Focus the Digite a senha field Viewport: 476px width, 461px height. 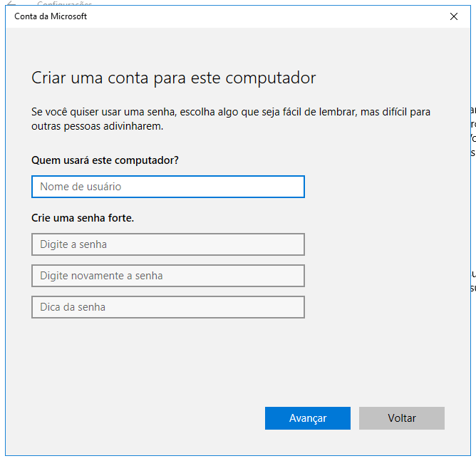(x=168, y=244)
